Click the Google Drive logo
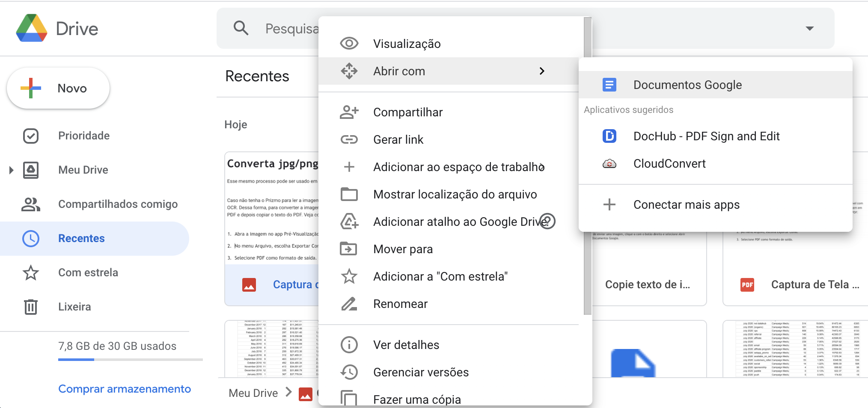The width and height of the screenshot is (868, 408). [x=32, y=28]
